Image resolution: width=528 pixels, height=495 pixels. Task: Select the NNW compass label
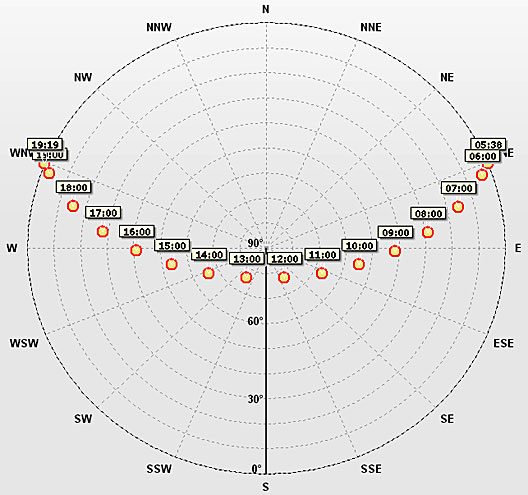[159, 27]
